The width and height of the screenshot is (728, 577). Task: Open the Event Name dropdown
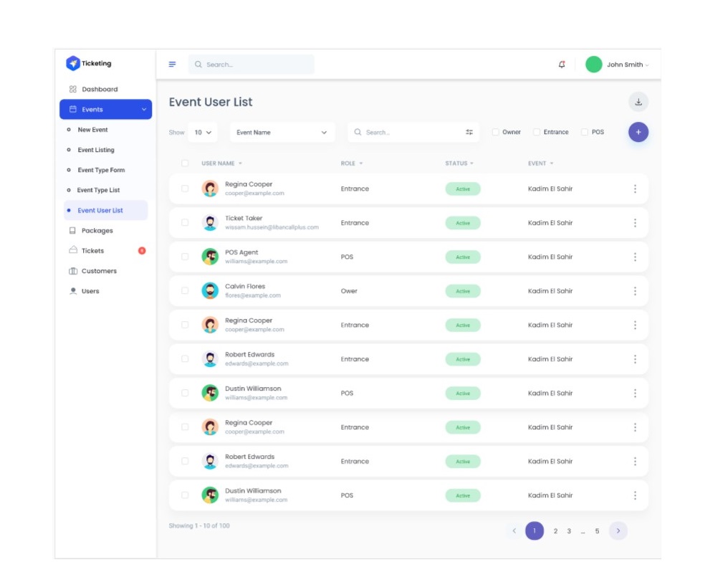coord(282,132)
